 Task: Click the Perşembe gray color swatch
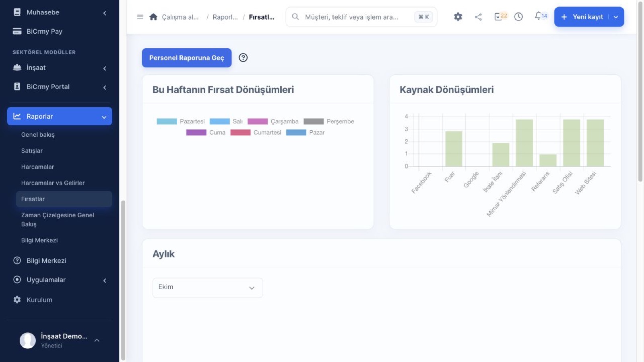[x=314, y=121]
